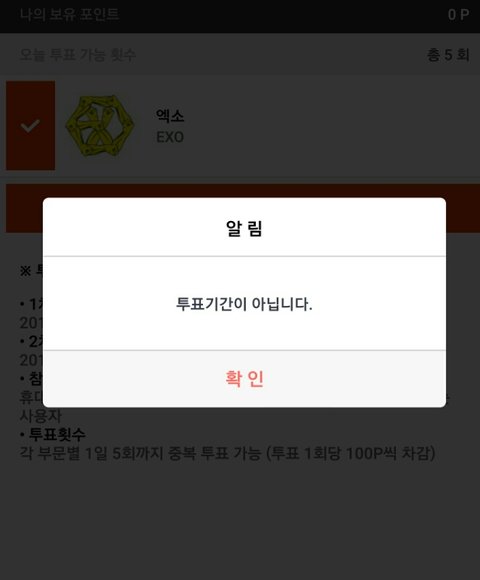Tap the 투표횟수 heading
480x580 pixels.
[x=57, y=434]
